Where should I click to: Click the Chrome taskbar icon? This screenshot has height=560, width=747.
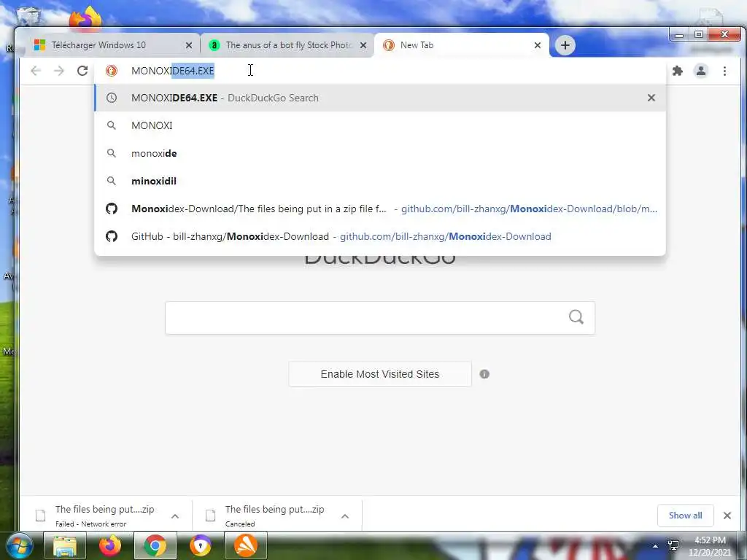click(155, 545)
